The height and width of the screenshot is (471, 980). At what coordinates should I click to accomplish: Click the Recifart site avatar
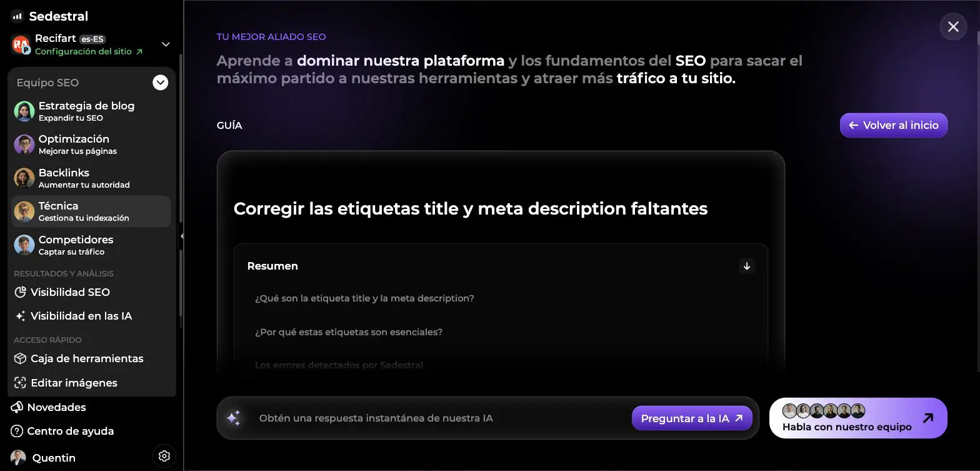pyautogui.click(x=21, y=44)
